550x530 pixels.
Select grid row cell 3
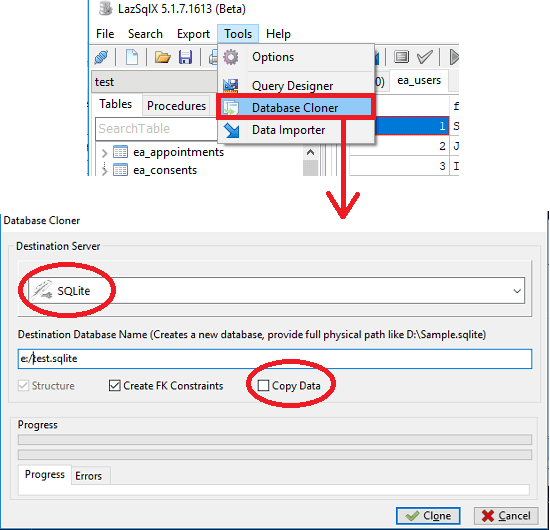(399, 166)
